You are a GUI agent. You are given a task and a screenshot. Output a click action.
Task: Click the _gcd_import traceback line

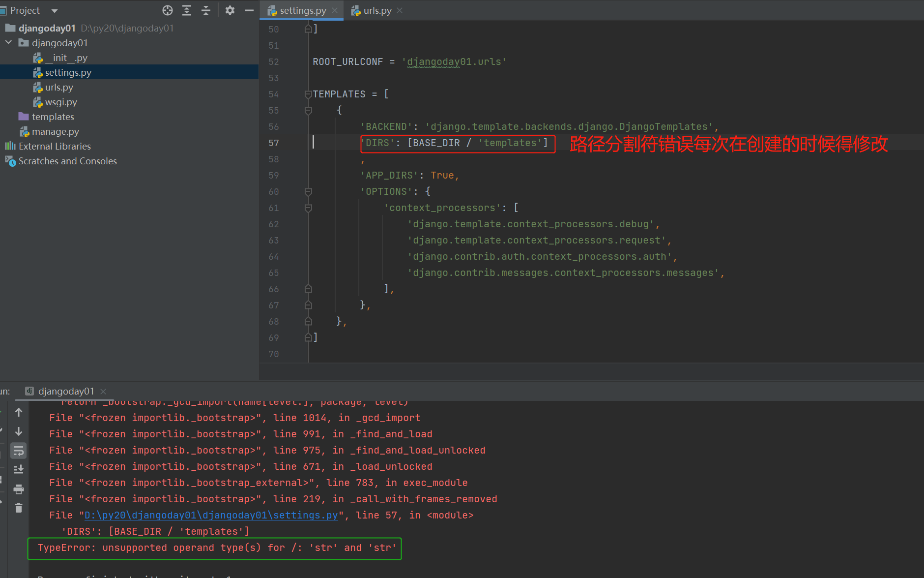tap(235, 418)
